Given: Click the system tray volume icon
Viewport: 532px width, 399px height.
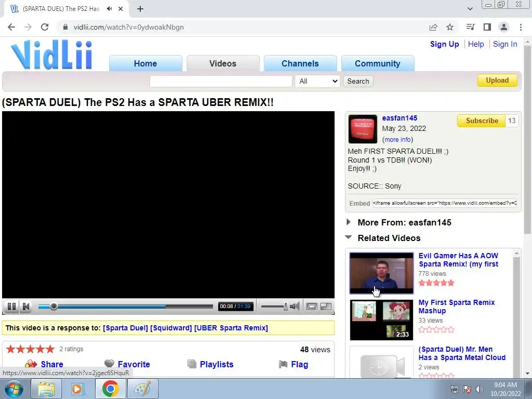Looking at the screenshot, I should (x=479, y=389).
